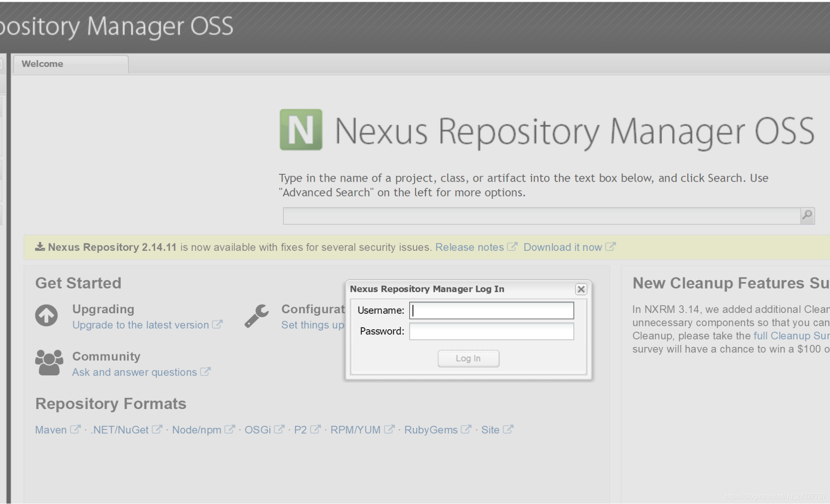This screenshot has height=504, width=830.
Task: Click the Configuration wrench icon
Action: [257, 316]
